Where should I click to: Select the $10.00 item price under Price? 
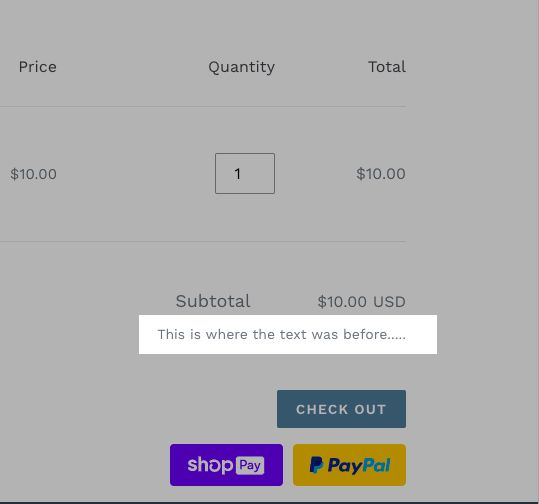coord(33,174)
